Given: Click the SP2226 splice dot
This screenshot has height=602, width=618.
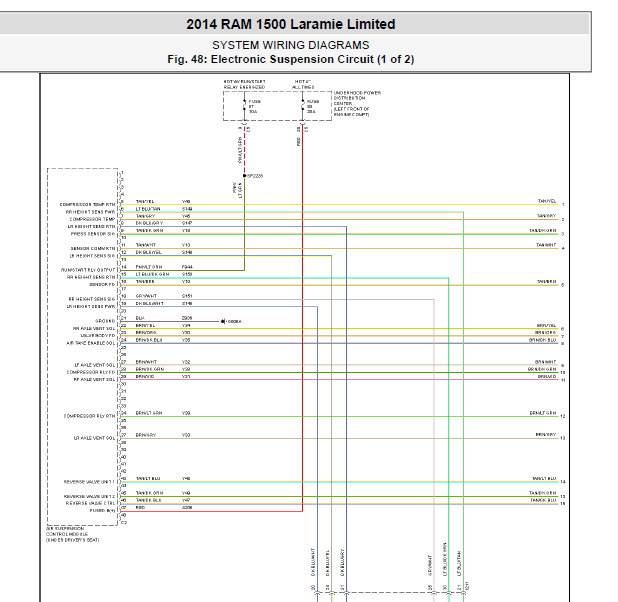Looking at the screenshot, I should [x=244, y=176].
